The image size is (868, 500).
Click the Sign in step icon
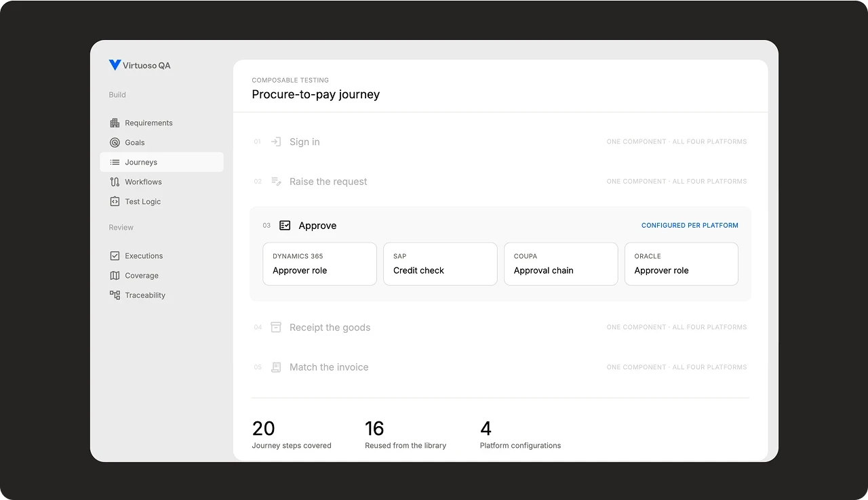[x=276, y=142]
